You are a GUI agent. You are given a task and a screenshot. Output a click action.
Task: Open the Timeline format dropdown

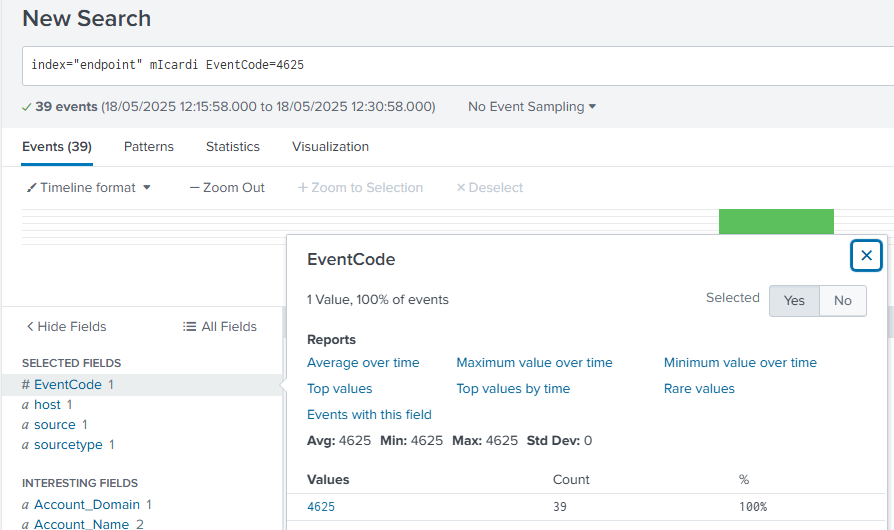click(x=88, y=187)
